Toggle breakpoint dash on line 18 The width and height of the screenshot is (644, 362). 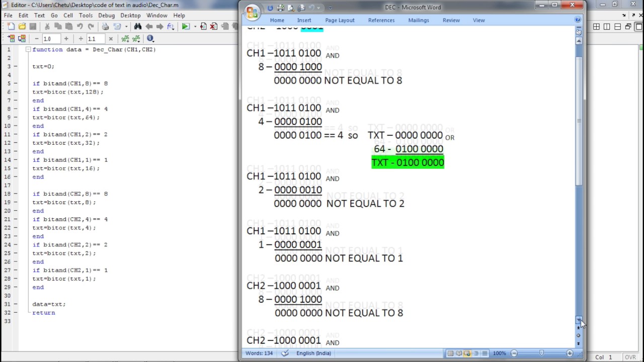[x=16, y=194]
